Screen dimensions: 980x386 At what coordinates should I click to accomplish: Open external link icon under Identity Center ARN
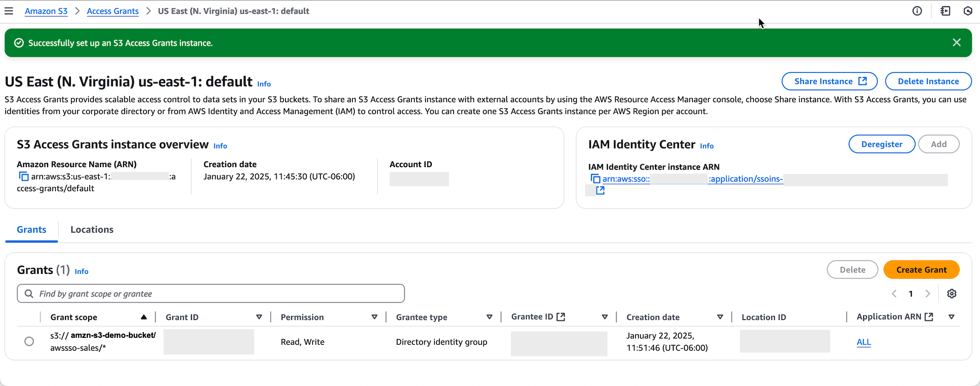600,191
